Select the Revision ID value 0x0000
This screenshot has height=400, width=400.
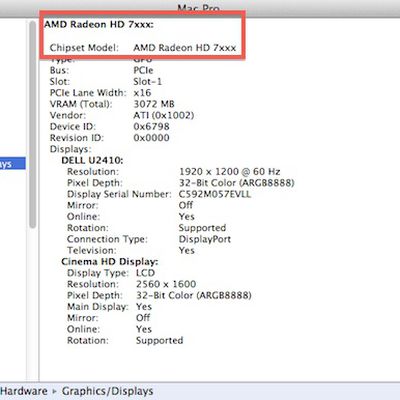(151, 138)
